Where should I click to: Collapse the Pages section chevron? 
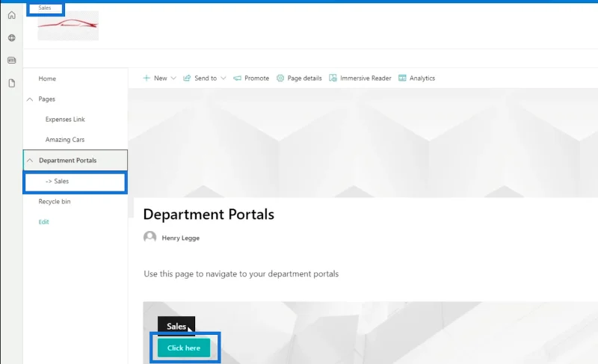(30, 99)
